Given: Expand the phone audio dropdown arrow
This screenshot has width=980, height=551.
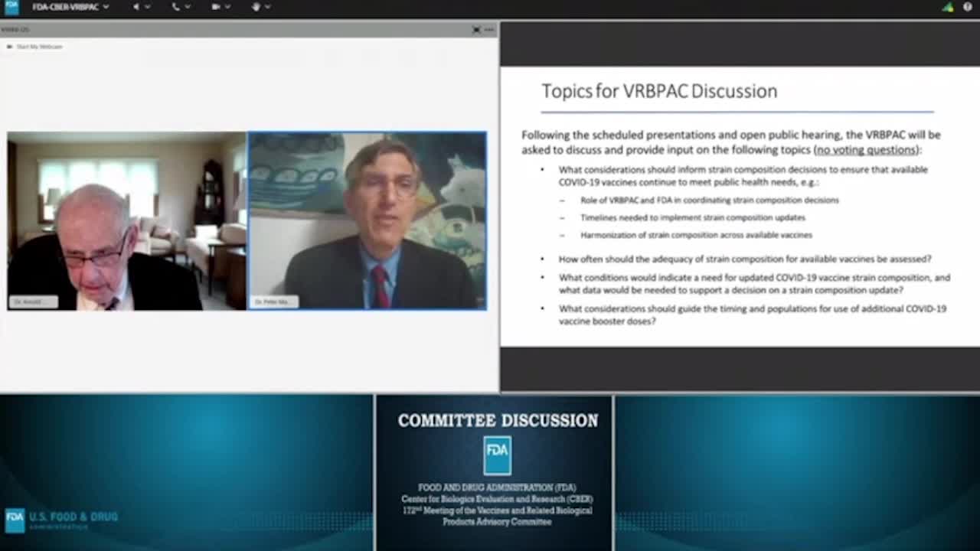Looking at the screenshot, I should pyautogui.click(x=188, y=7).
